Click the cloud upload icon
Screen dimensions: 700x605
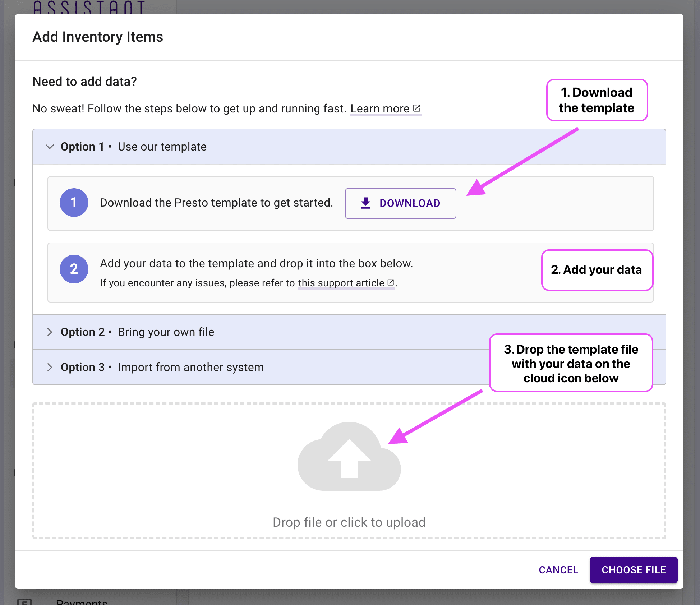[x=349, y=456]
